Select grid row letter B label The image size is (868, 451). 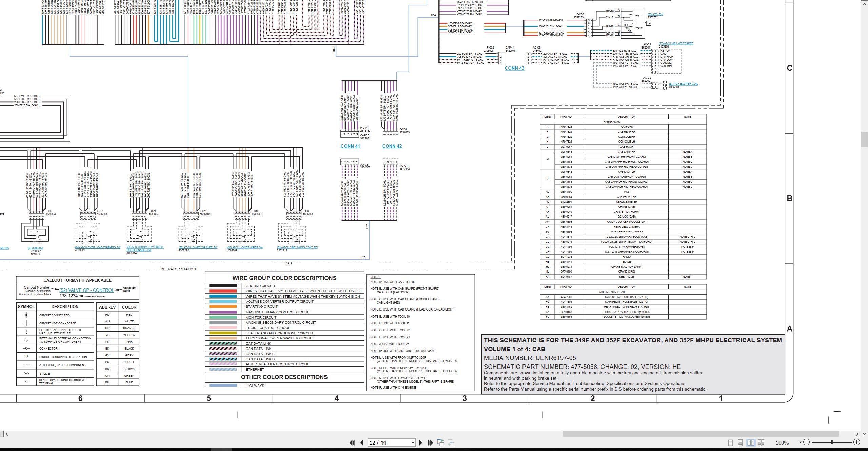pyautogui.click(x=789, y=198)
